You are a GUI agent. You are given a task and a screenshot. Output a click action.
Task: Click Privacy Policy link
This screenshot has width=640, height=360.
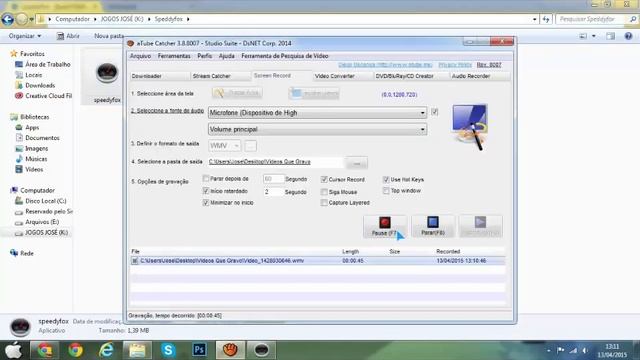coord(455,65)
